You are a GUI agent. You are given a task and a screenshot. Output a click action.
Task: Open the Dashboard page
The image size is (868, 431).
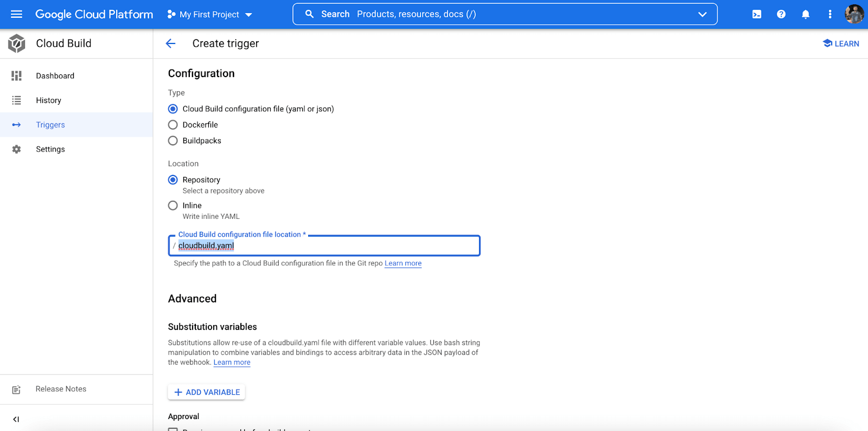pyautogui.click(x=55, y=76)
